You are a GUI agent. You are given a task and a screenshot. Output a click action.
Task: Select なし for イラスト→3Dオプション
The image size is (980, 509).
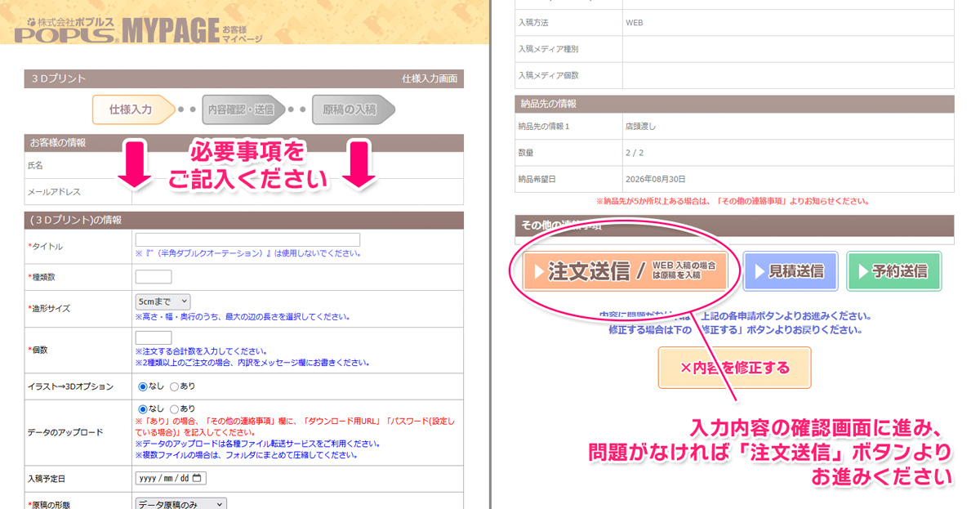pos(143,386)
